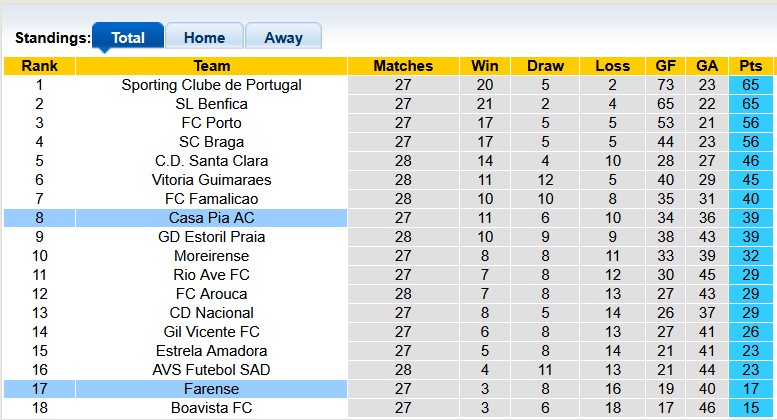This screenshot has height=420, width=777.
Task: Open Boavista FC team link
Action: tap(212, 408)
